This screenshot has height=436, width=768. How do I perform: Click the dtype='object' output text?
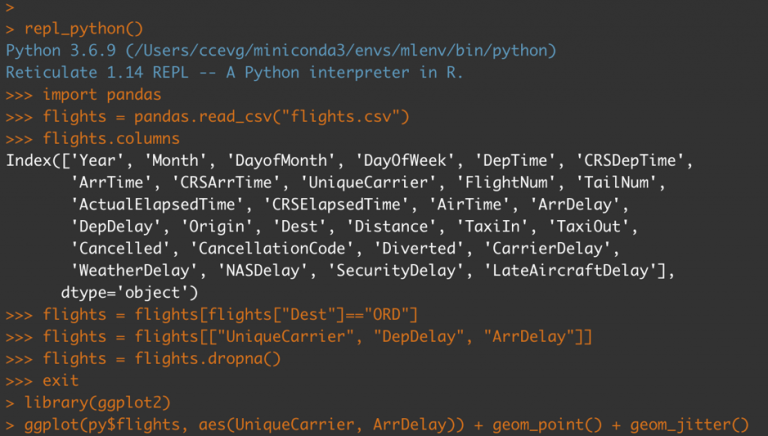point(130,293)
